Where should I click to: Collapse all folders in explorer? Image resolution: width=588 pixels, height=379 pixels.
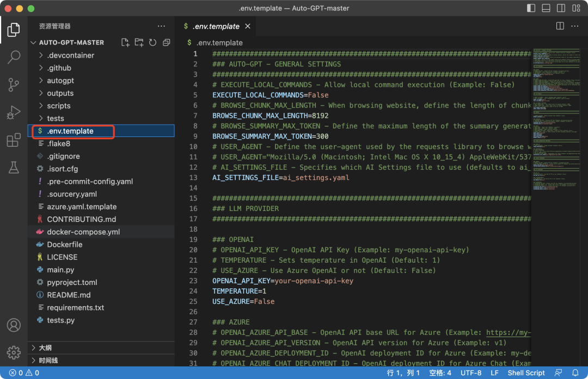(x=167, y=42)
